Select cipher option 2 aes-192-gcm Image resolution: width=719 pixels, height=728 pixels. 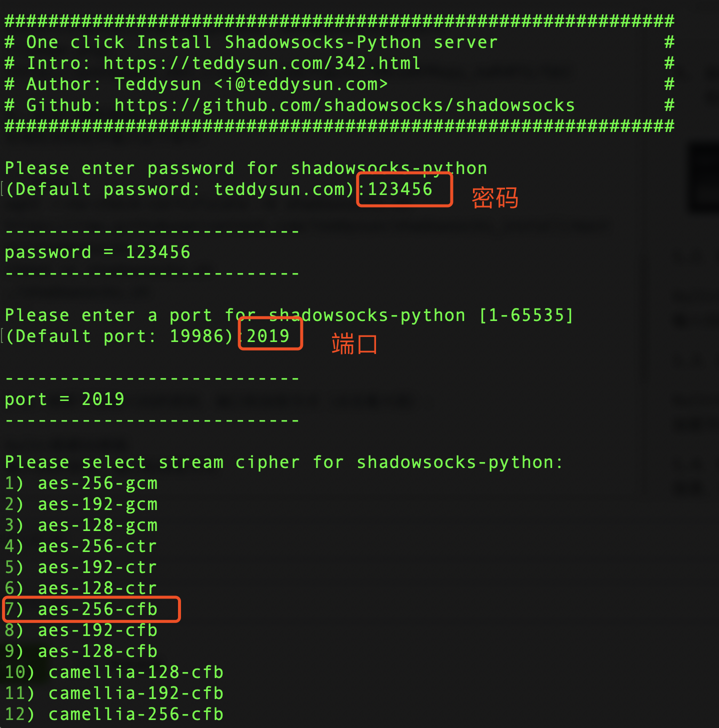81,504
